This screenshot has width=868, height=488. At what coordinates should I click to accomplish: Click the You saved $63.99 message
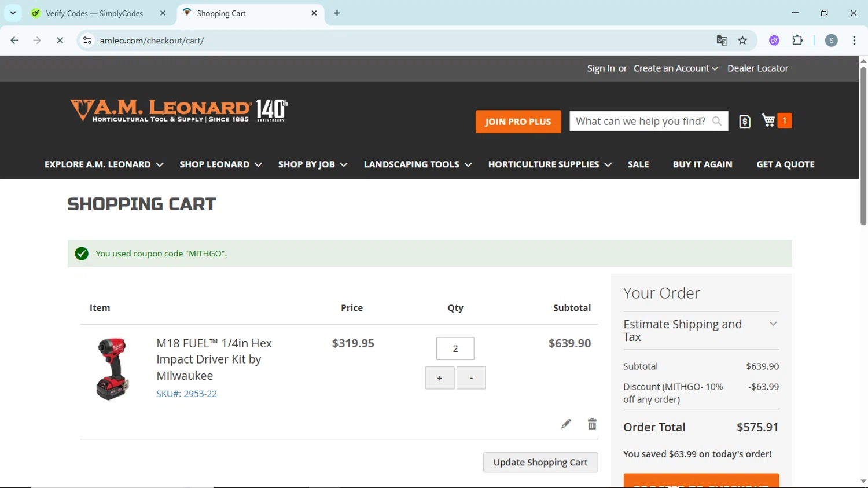click(697, 454)
